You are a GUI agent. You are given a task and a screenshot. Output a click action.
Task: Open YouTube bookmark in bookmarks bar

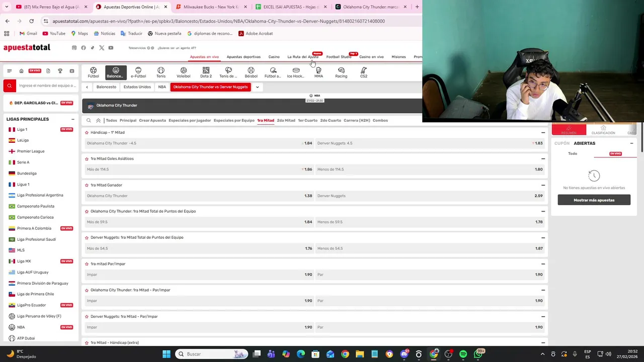tap(54, 34)
